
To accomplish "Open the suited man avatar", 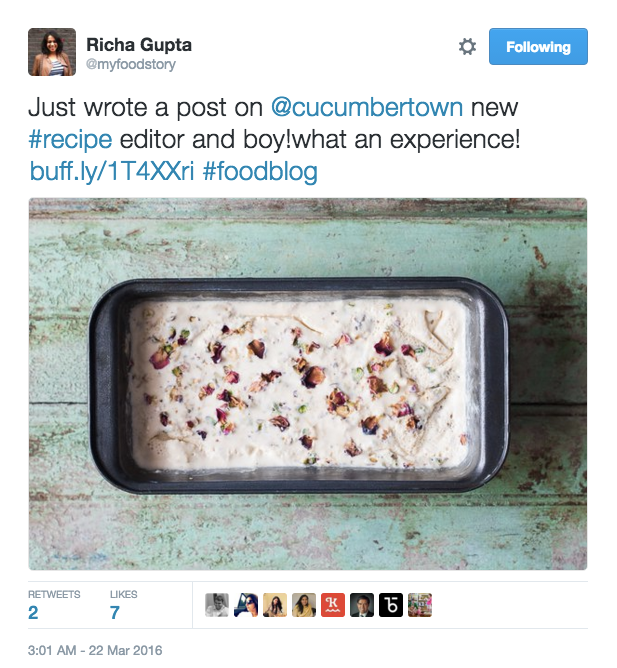I will (362, 605).
